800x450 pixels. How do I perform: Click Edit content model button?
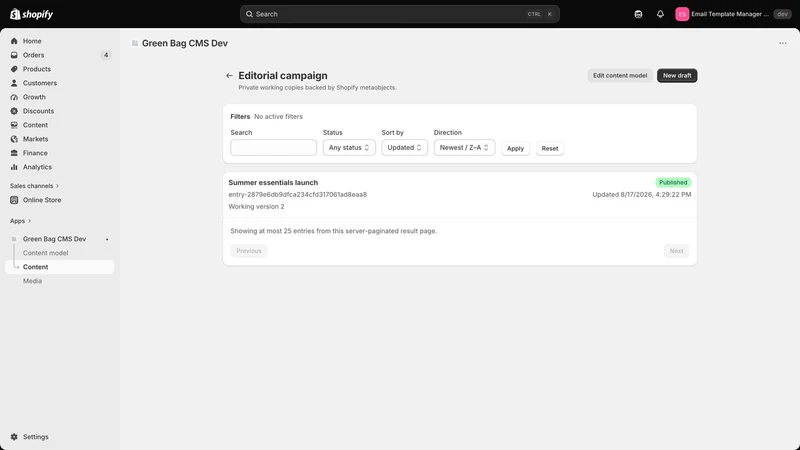(620, 76)
